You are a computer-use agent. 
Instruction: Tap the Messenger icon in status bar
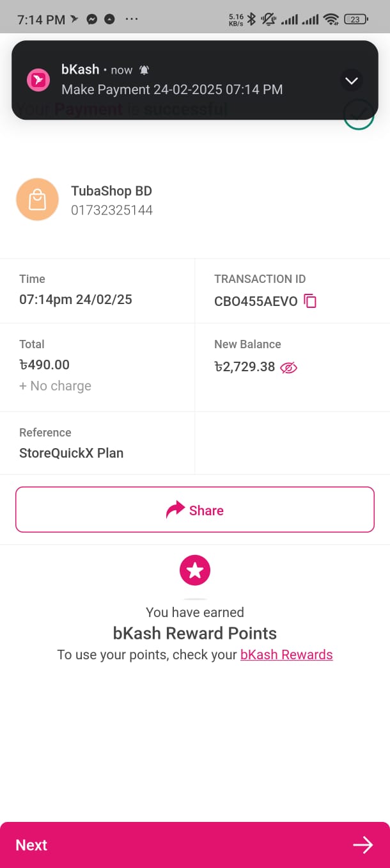pos(92,19)
